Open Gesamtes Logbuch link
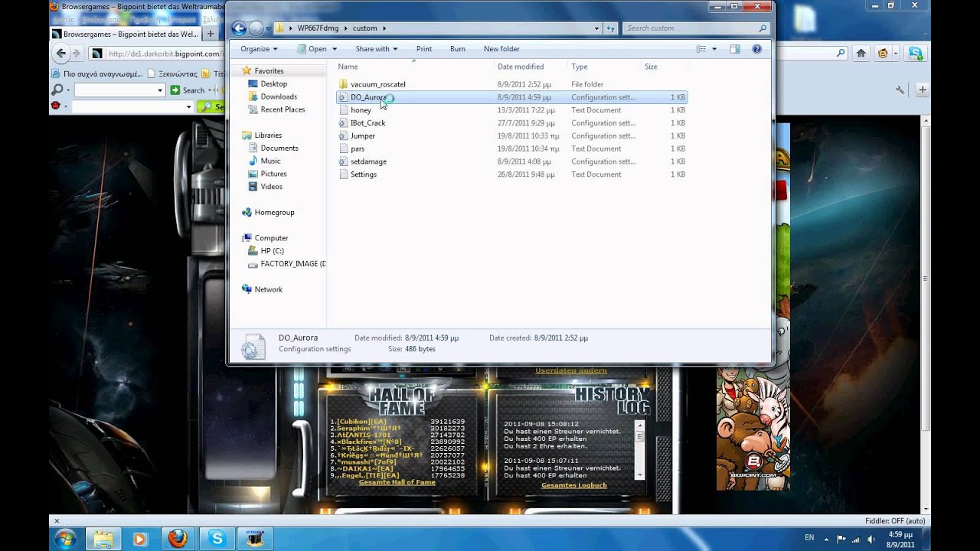Screen dimensions: 980x551 click(573, 485)
